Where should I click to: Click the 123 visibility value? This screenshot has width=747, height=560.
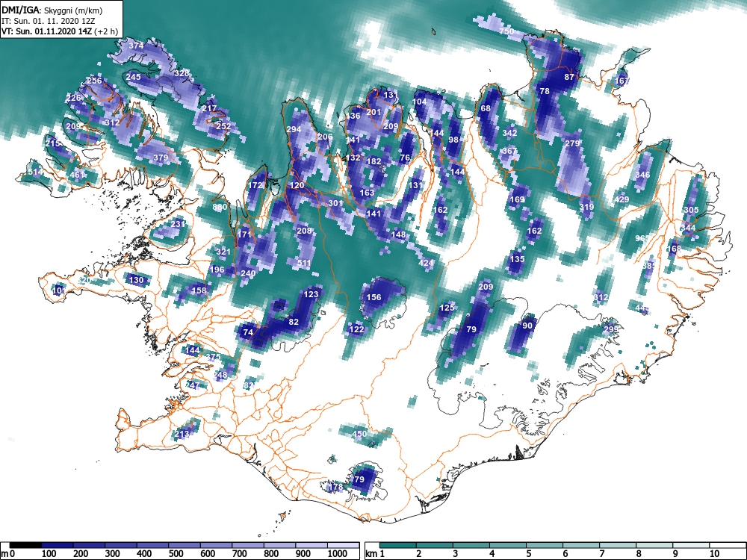point(311,294)
